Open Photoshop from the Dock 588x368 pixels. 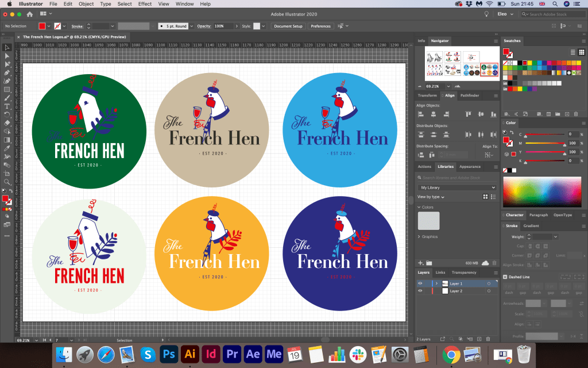169,354
